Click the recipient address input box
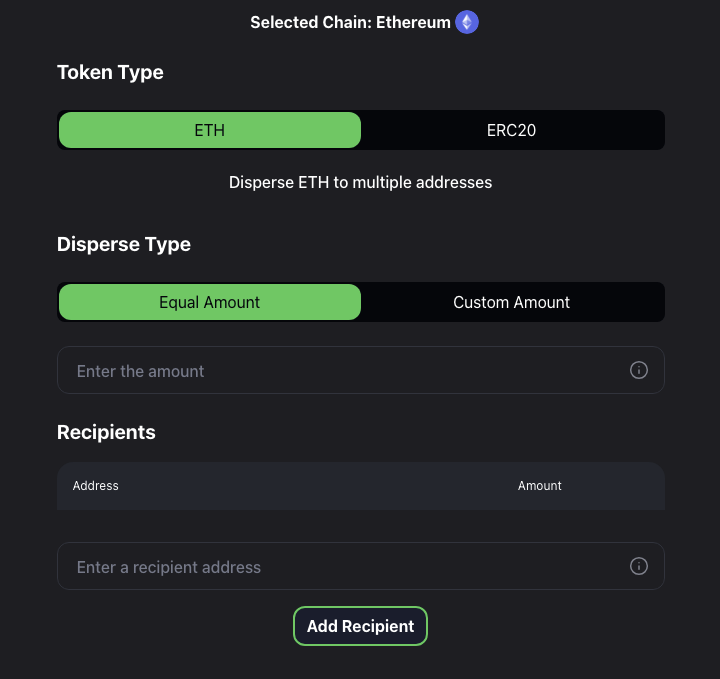Viewport: 720px width, 679px height. pos(340,566)
